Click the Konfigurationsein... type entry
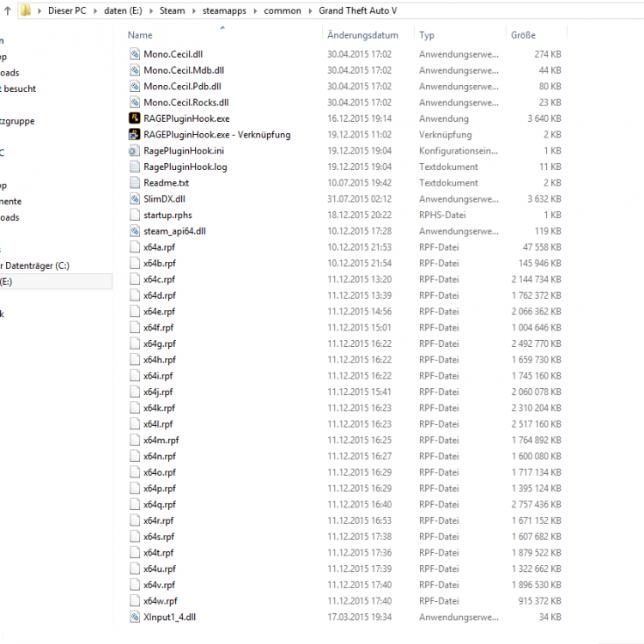Viewport: 644px width, 644px height. click(x=459, y=151)
